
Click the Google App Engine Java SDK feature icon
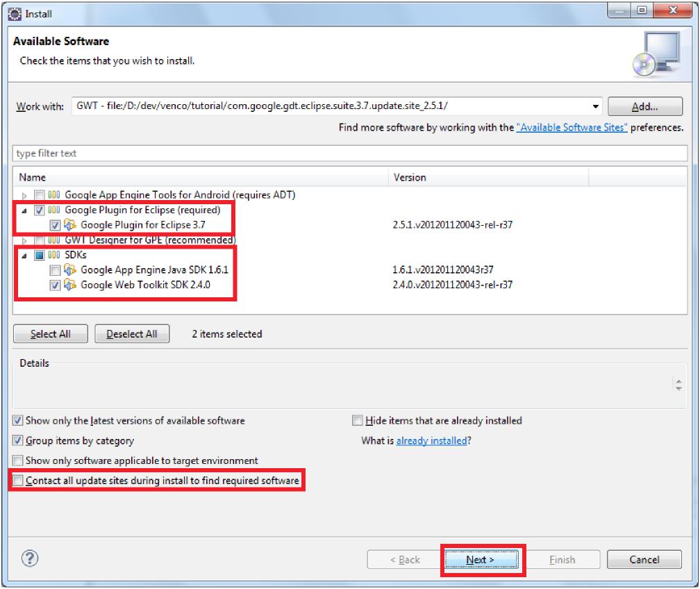71,270
